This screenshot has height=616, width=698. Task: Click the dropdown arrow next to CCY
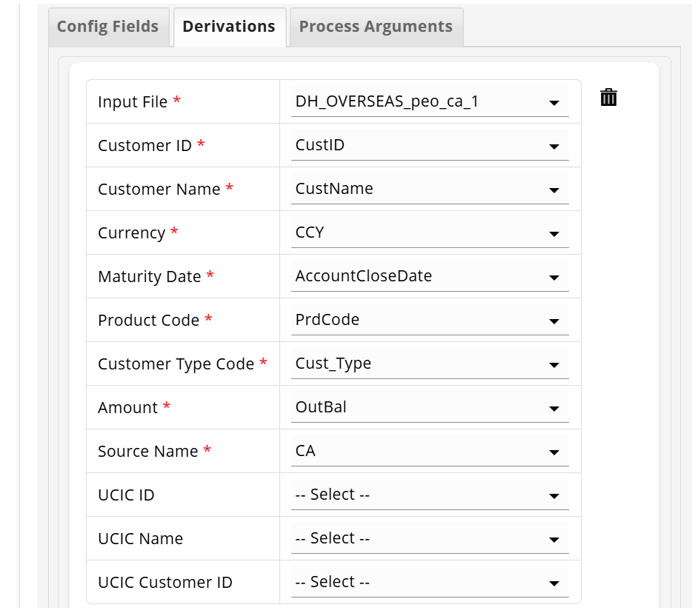(x=554, y=235)
